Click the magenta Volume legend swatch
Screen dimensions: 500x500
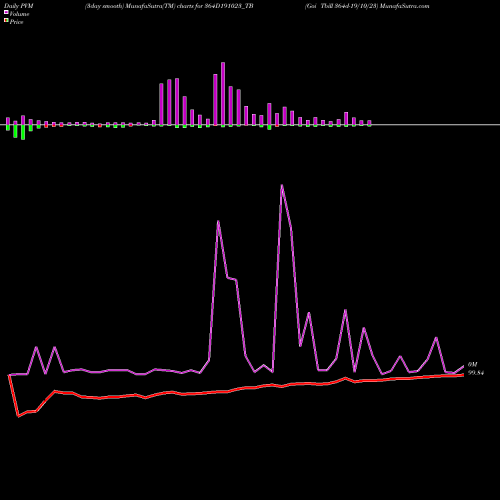point(6,13)
